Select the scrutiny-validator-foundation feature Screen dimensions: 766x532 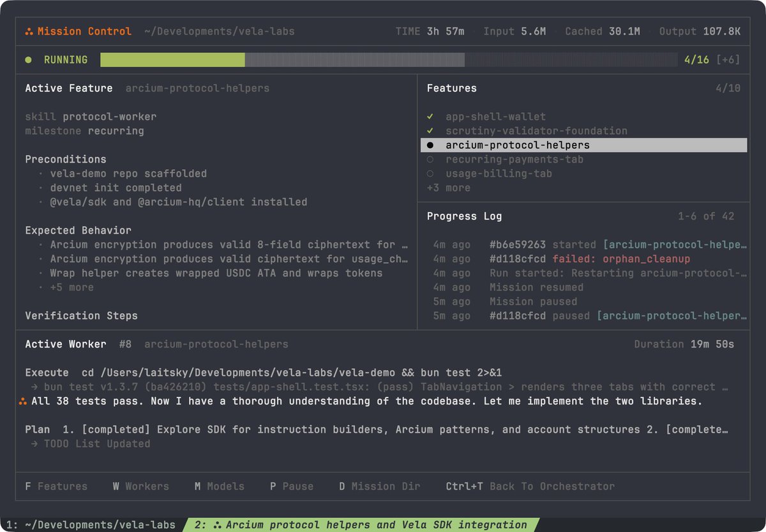[536, 131]
